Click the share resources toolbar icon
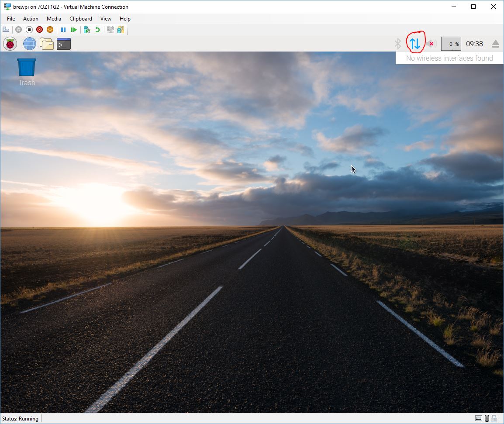Screen dimensions: 504x424 (x=121, y=30)
